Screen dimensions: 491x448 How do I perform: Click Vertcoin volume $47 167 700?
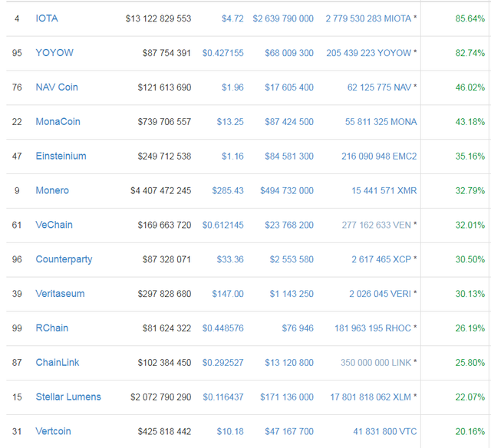289,432
